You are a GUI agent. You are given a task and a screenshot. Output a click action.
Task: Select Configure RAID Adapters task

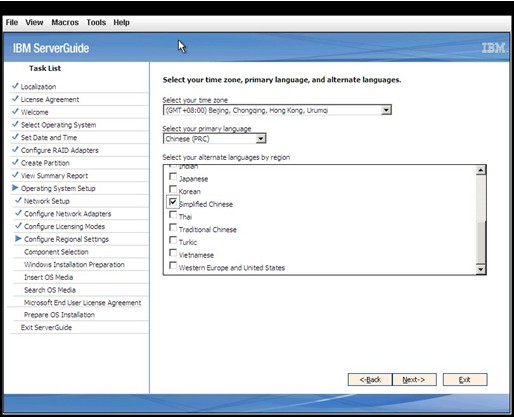(60, 150)
